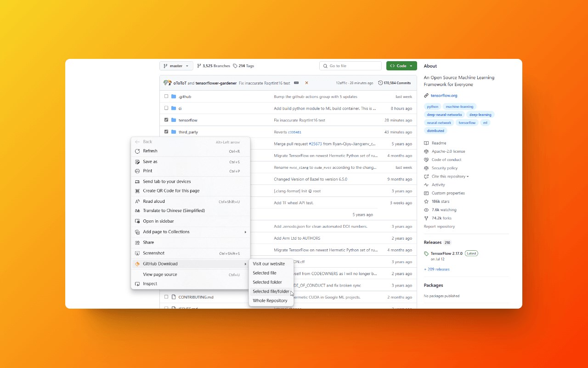Click the python topic tag

click(433, 106)
